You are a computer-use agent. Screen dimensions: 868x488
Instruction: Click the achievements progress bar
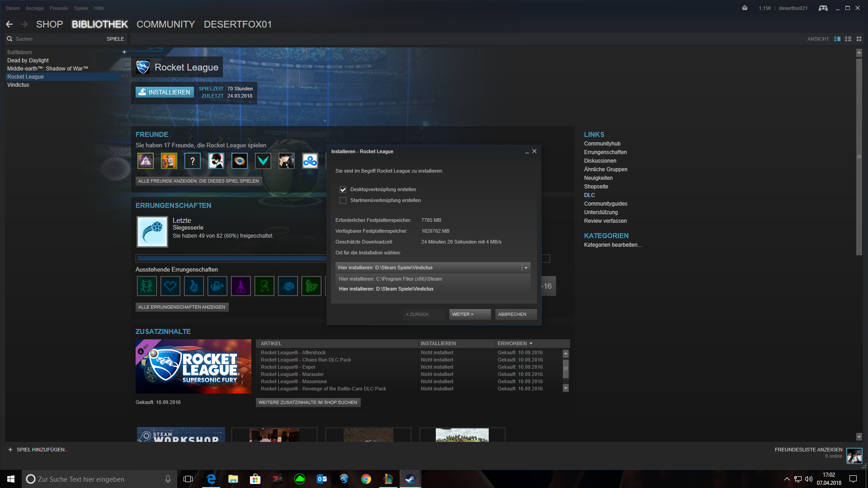click(x=231, y=258)
